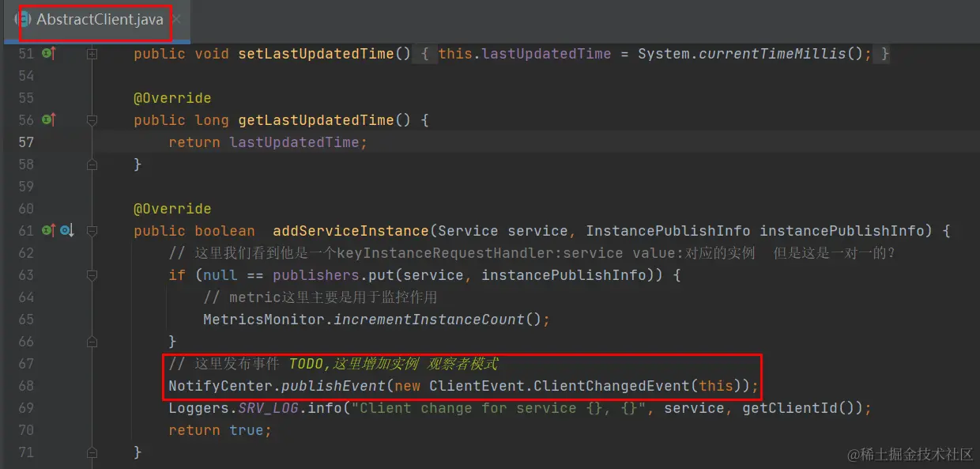Click the keyInstanceRequestHandler comment on line 62
This screenshot has height=469, width=980.
coord(532,253)
